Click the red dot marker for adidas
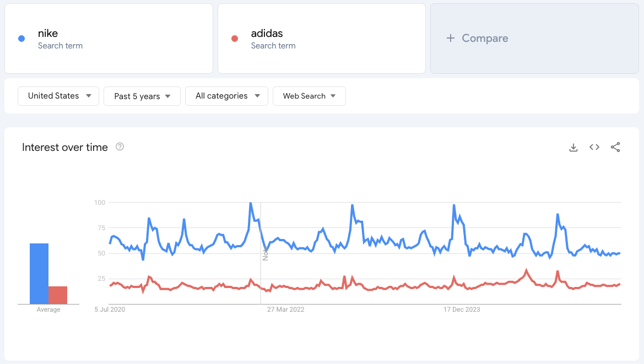The image size is (644, 364). click(234, 37)
